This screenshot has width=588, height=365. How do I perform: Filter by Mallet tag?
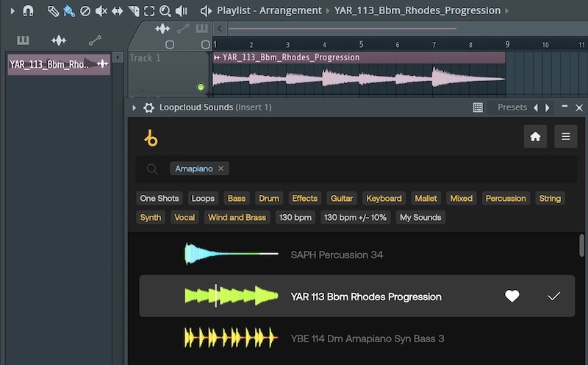[426, 198]
